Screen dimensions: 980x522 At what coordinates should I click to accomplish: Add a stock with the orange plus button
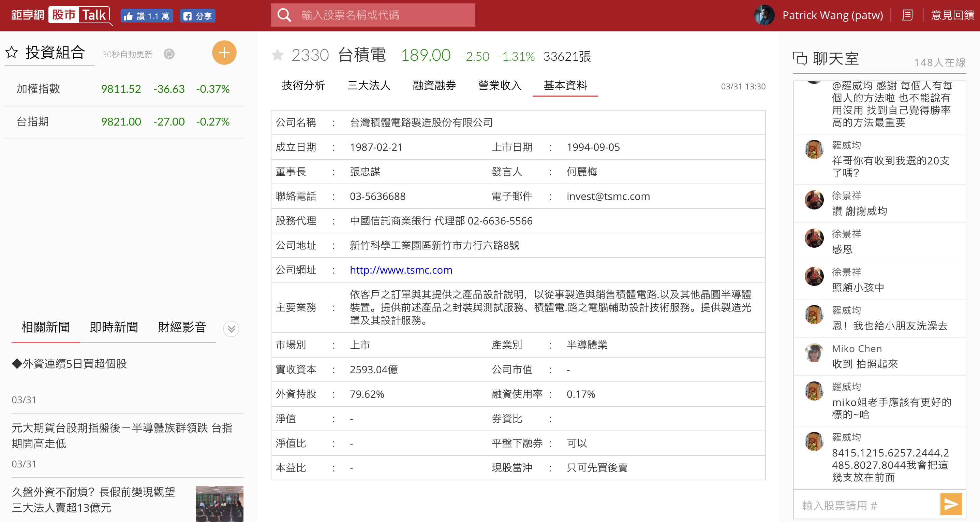click(x=224, y=53)
